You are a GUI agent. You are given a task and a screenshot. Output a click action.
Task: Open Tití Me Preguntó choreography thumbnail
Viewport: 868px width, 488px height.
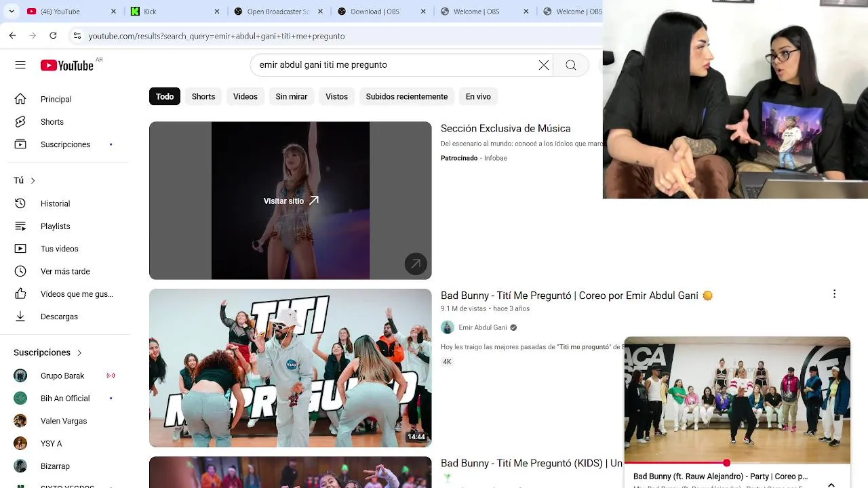click(x=290, y=368)
